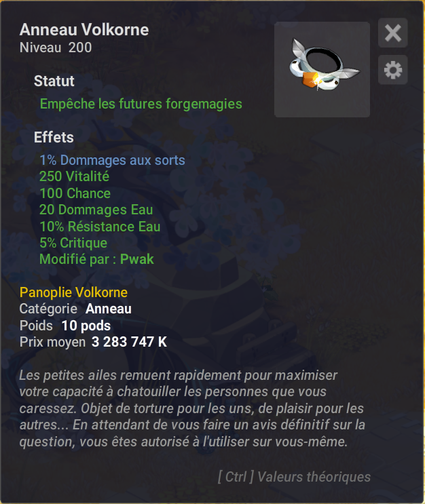Screen dimensions: 425x504
Task: Click Modifié par : Pwak text
Action: pyautogui.click(x=96, y=259)
